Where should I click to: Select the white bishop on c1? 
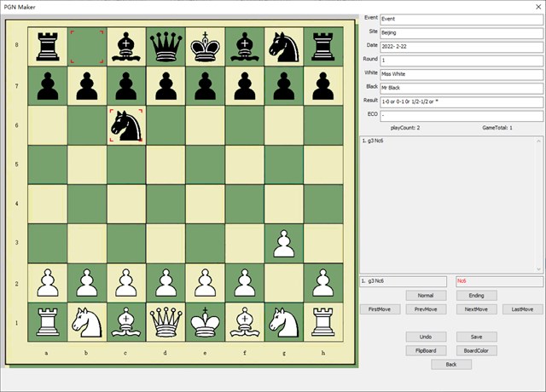click(x=126, y=322)
